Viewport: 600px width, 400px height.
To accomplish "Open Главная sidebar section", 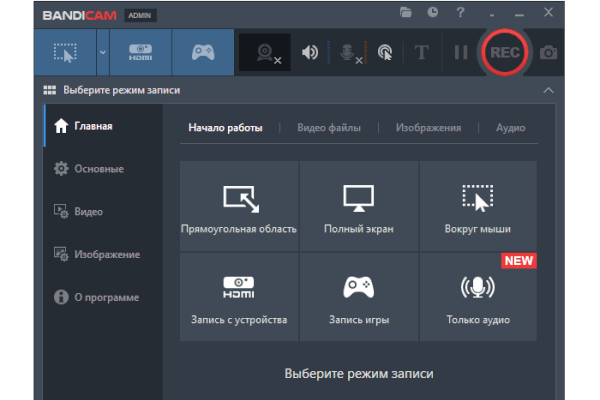I will click(x=103, y=126).
